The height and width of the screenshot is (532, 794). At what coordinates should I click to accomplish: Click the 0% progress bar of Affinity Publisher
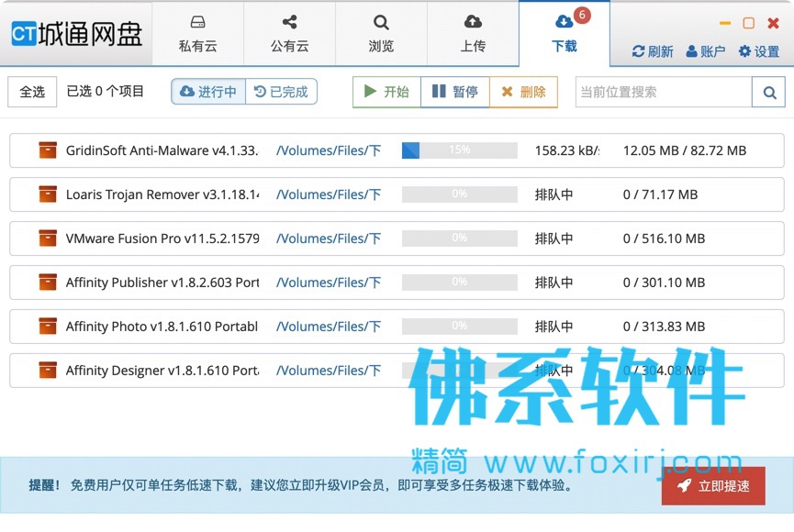(x=460, y=283)
